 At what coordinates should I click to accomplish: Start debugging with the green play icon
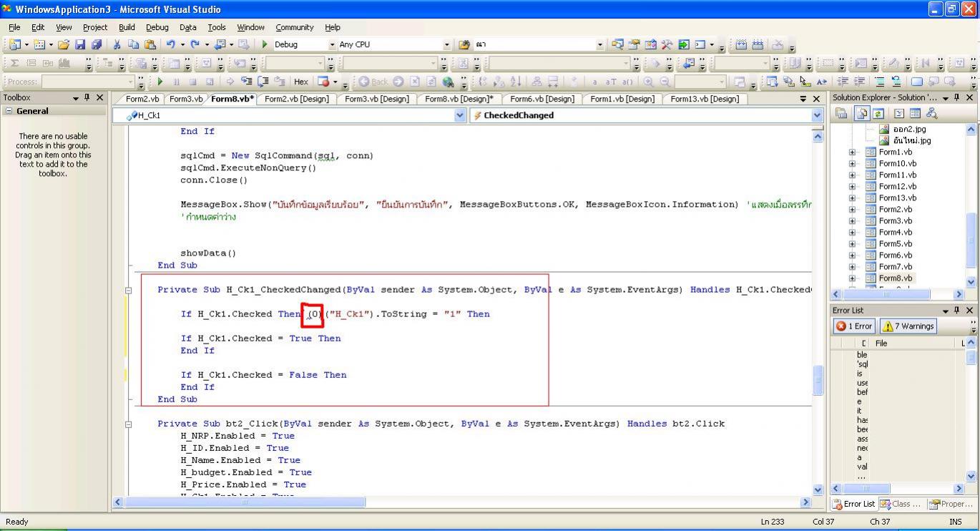[265, 44]
